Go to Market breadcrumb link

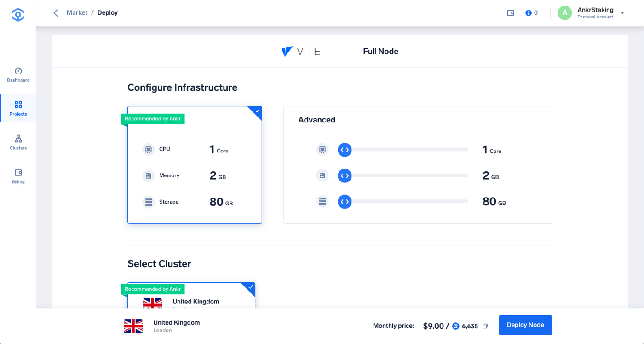point(77,13)
